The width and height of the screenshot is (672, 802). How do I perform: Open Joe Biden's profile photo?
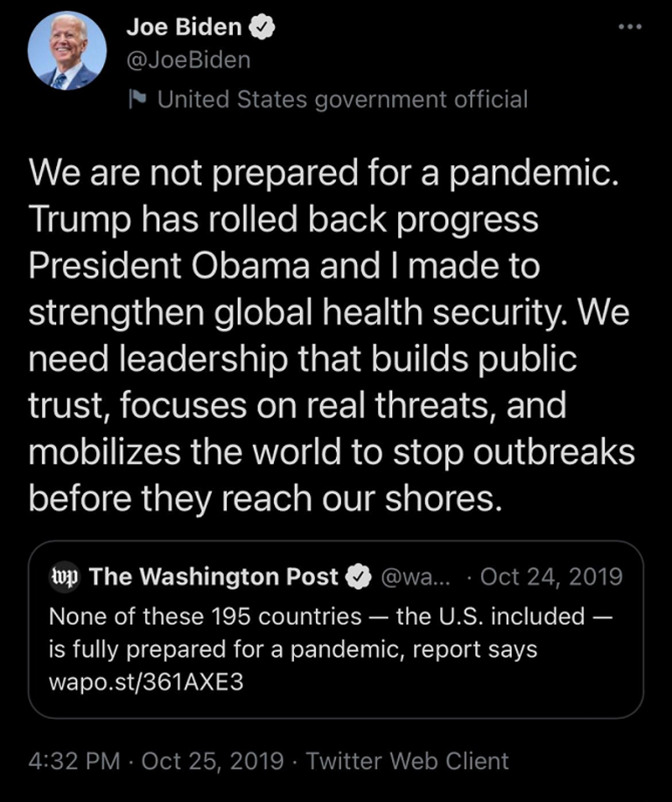click(x=67, y=51)
